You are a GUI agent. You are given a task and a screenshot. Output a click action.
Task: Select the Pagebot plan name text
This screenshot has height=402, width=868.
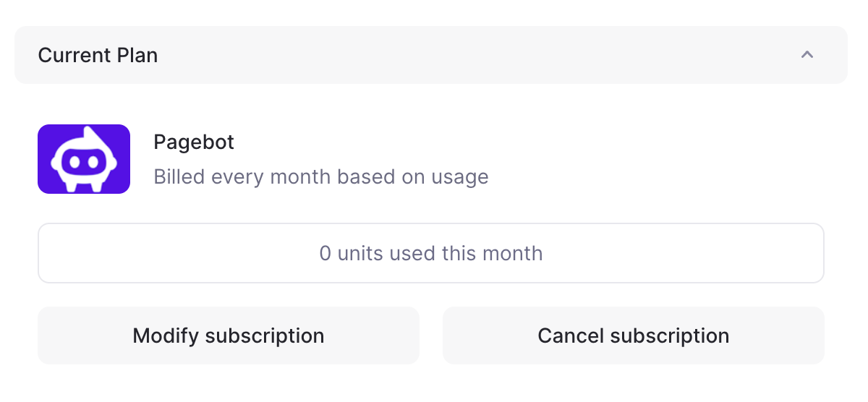pyautogui.click(x=194, y=142)
